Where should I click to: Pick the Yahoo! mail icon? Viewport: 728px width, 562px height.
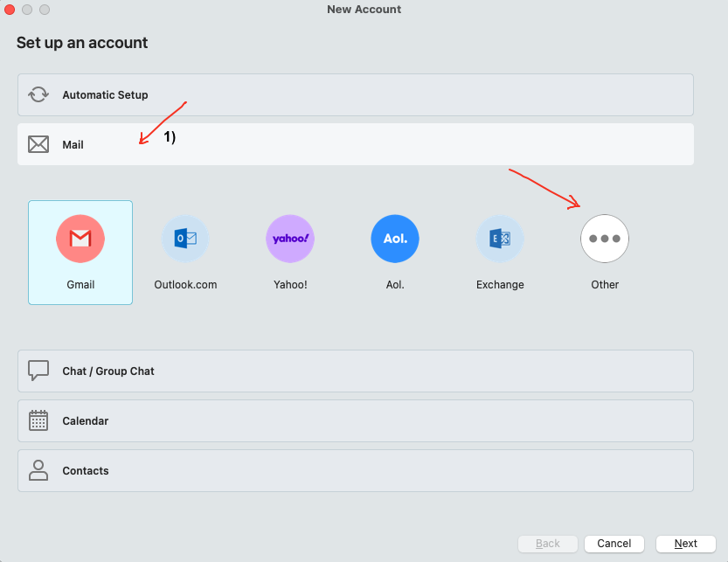click(290, 239)
